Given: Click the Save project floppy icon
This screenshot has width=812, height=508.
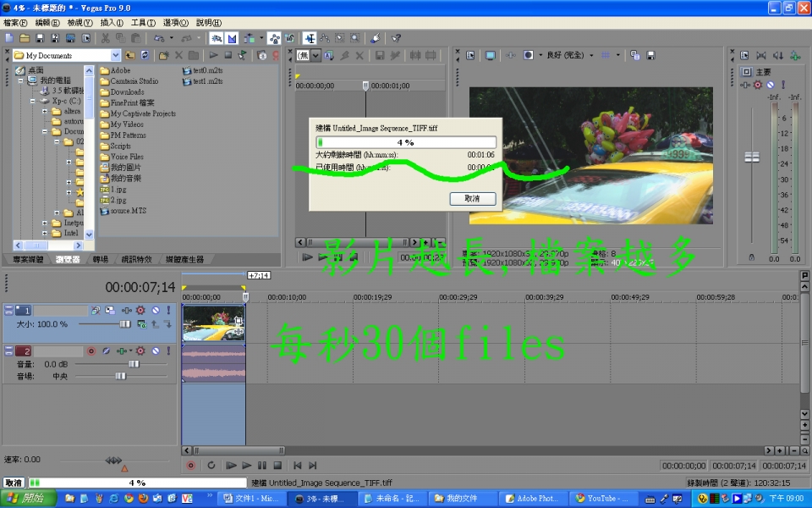Looking at the screenshot, I should 40,38.
